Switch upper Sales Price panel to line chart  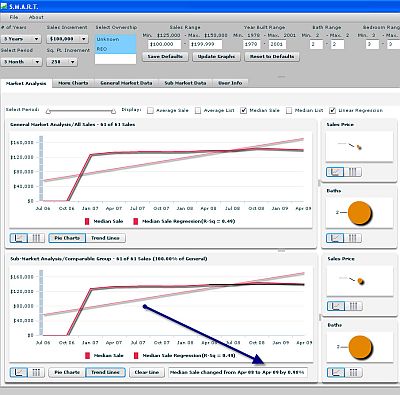tap(335, 172)
